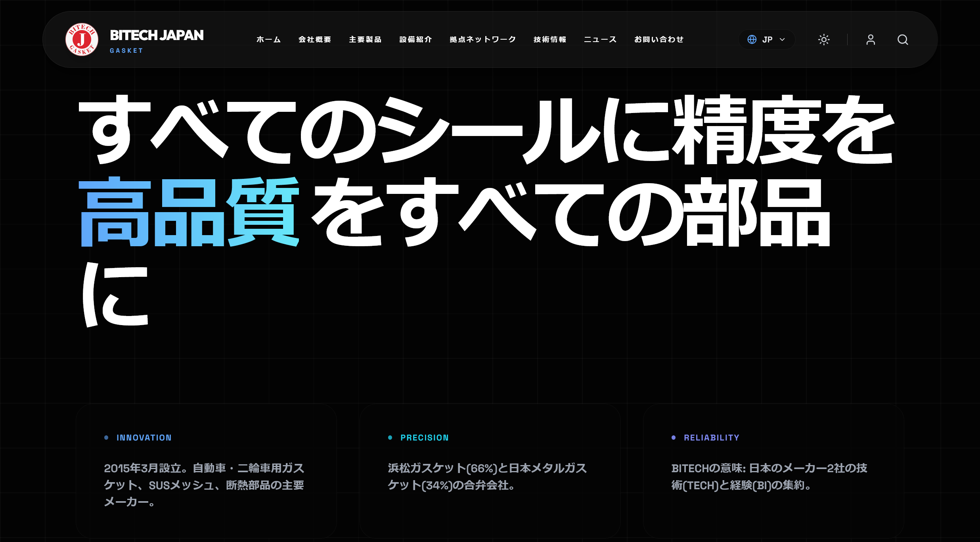Screen dimensions: 980x542
Task: Open the お問い合わせ menu item
Action: [x=659, y=39]
